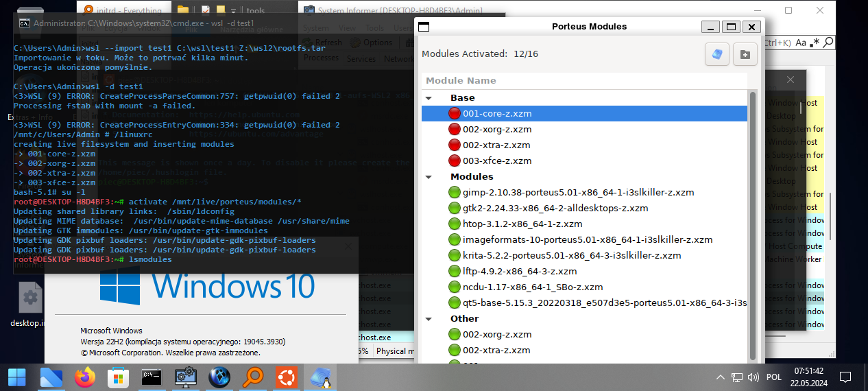Screen dimensions: 868x391
Task: Open Microsoft Store from the taskbar
Action: point(118,377)
